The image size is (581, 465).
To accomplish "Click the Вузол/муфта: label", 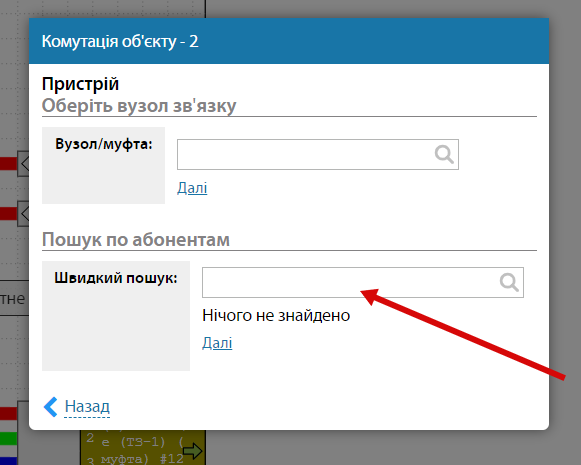I will coord(104,144).
